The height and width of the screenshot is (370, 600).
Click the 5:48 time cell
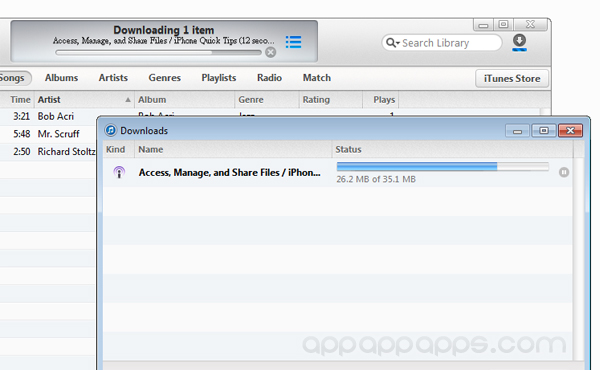pos(21,134)
